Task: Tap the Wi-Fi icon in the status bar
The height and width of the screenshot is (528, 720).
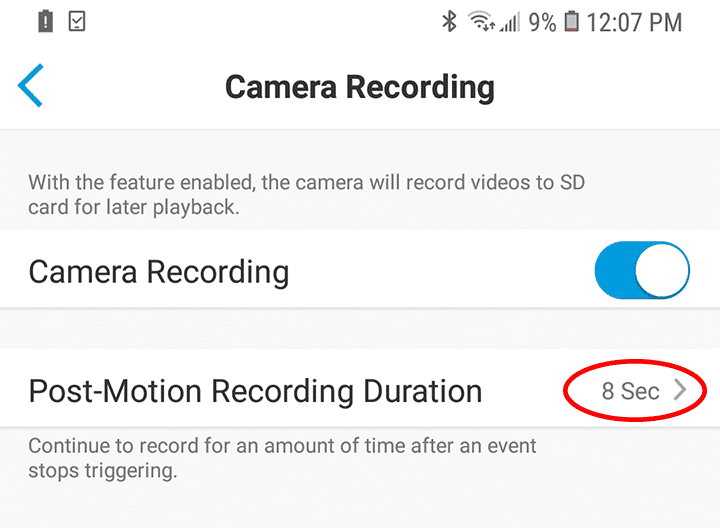Action: (481, 21)
